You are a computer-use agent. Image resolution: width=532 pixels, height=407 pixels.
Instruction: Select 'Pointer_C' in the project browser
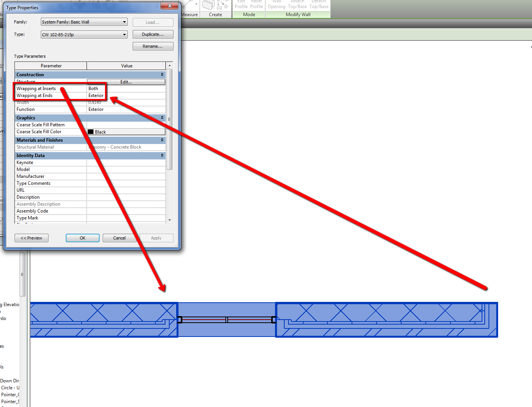tap(10, 395)
